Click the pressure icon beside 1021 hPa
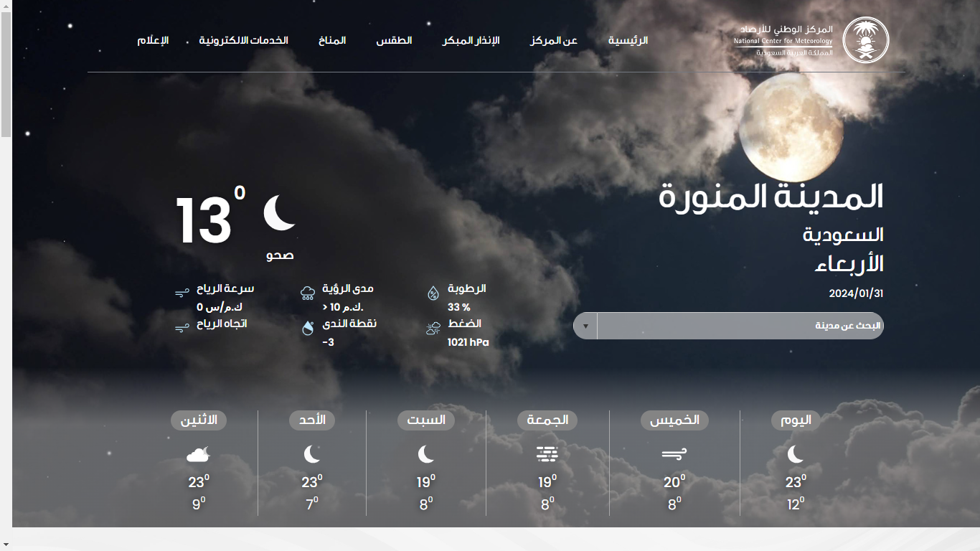980x551 pixels. coord(433,329)
